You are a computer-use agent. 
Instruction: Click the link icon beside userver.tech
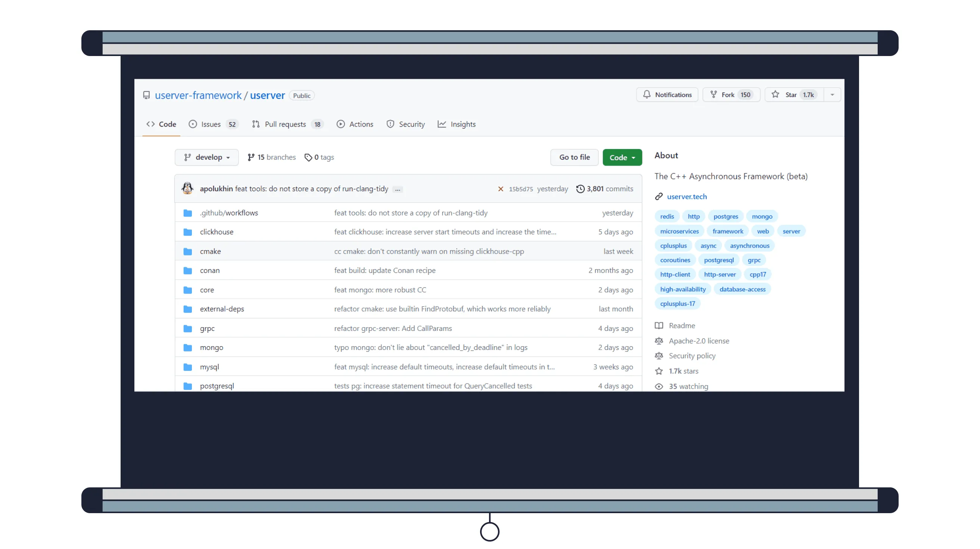click(x=659, y=196)
